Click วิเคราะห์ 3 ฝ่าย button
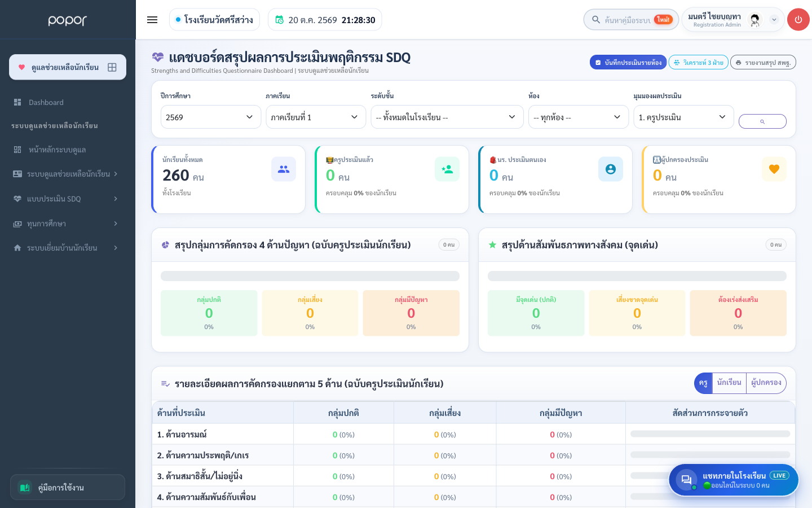 [698, 62]
